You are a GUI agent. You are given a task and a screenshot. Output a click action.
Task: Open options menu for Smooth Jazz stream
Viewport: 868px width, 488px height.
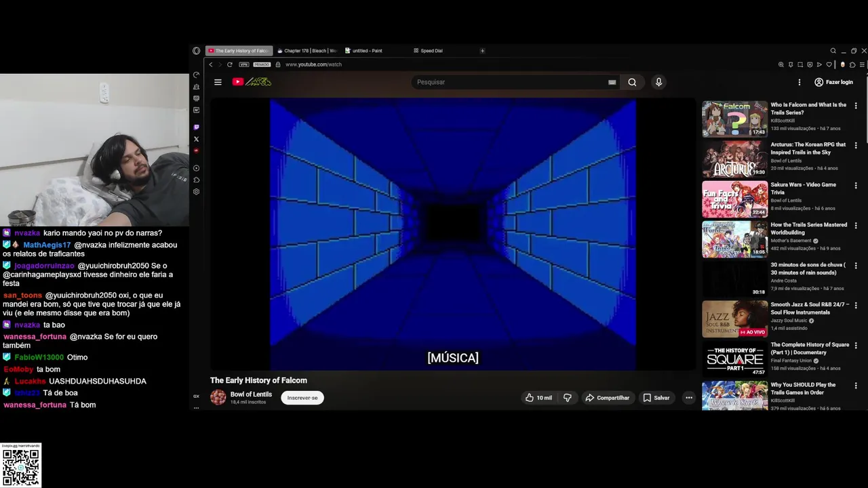point(856,306)
